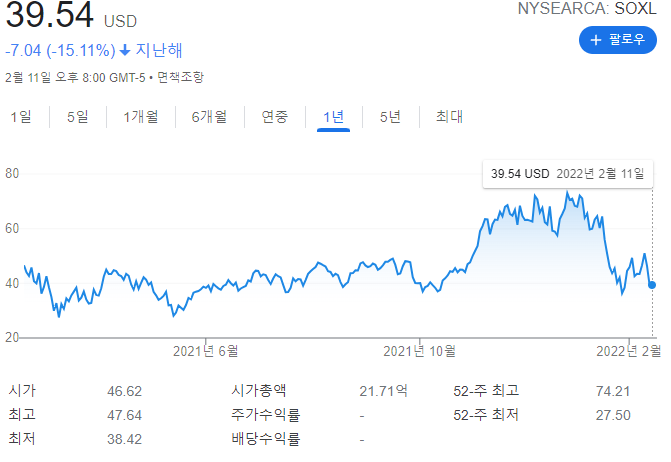This screenshot has height=462, width=671.
Task: Click the NYSEARCA: SOXL ticker label
Action: [586, 9]
